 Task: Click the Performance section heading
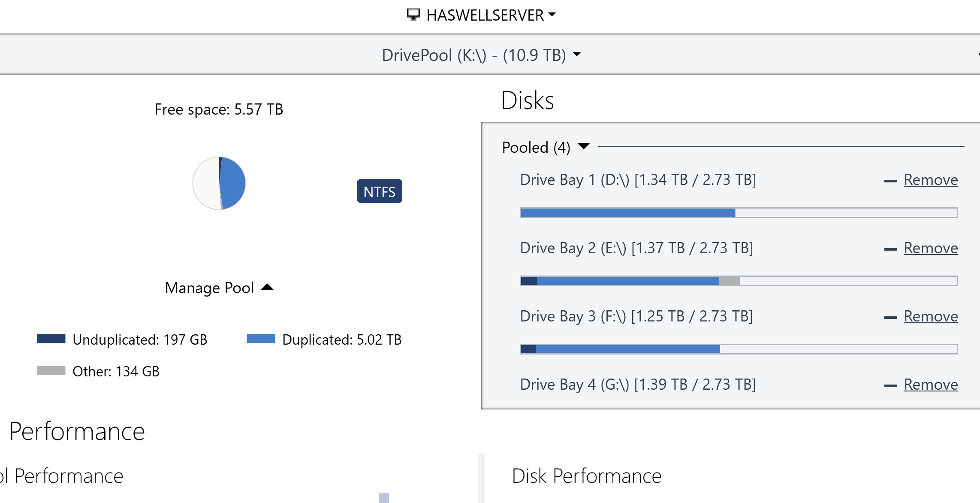pyautogui.click(x=77, y=432)
